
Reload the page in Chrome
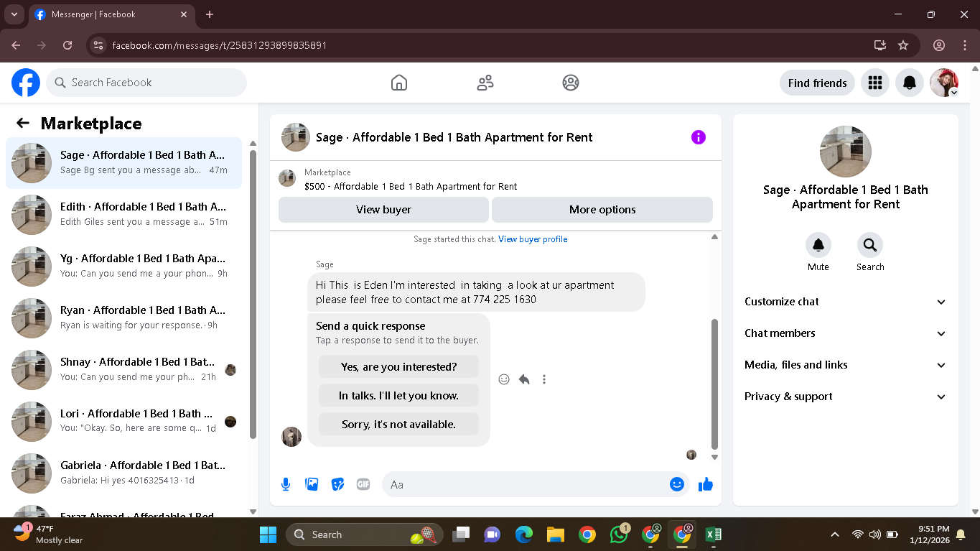[67, 45]
